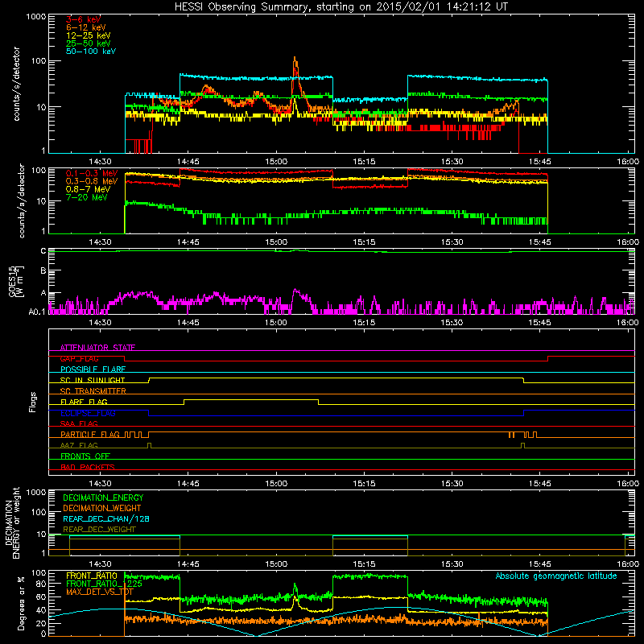
Task: Click the PARTICLE_FLAG label
Action: (90, 434)
